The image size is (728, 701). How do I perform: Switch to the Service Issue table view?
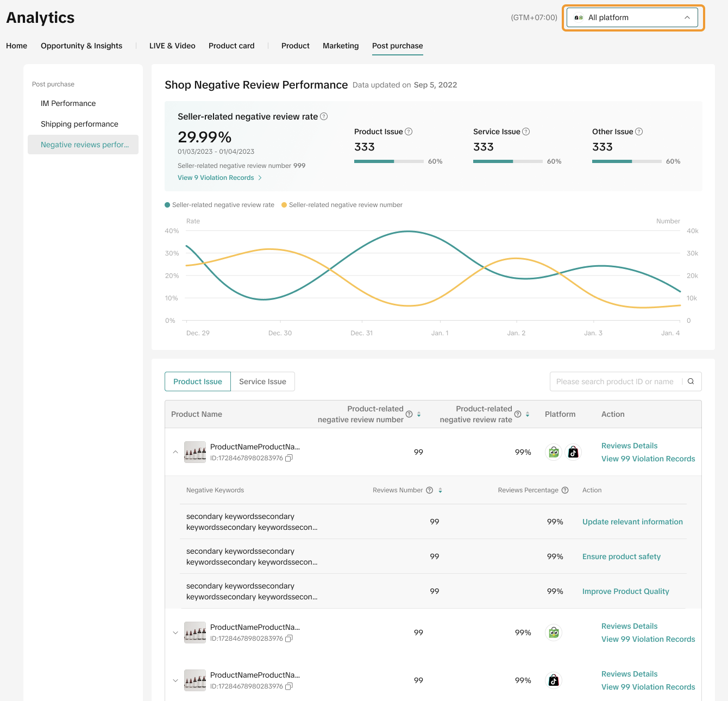(262, 381)
